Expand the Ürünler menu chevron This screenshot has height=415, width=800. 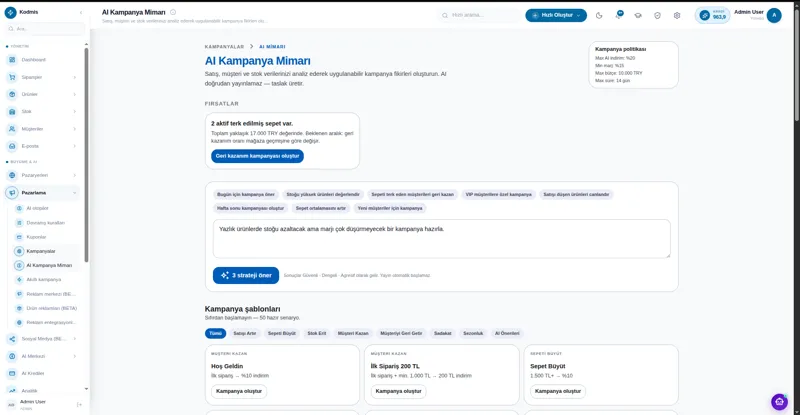click(x=74, y=94)
